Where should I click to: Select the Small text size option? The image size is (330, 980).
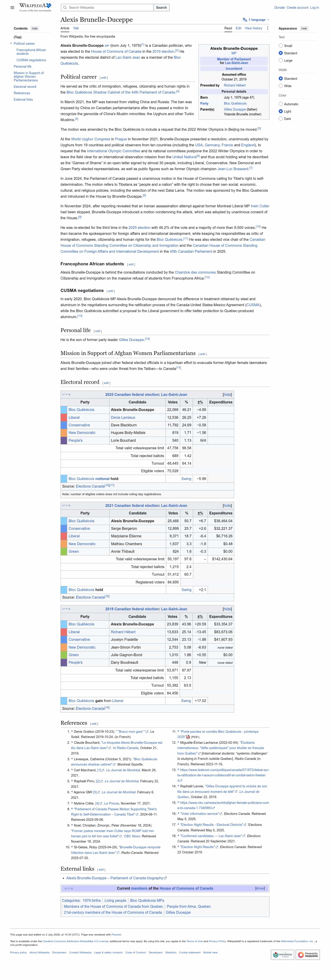(x=280, y=46)
